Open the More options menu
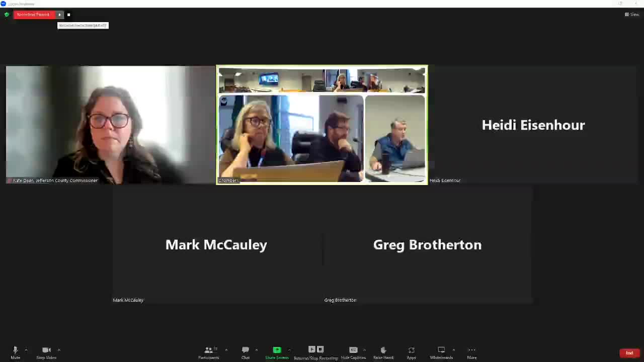The height and width of the screenshot is (362, 644). [x=471, y=352]
